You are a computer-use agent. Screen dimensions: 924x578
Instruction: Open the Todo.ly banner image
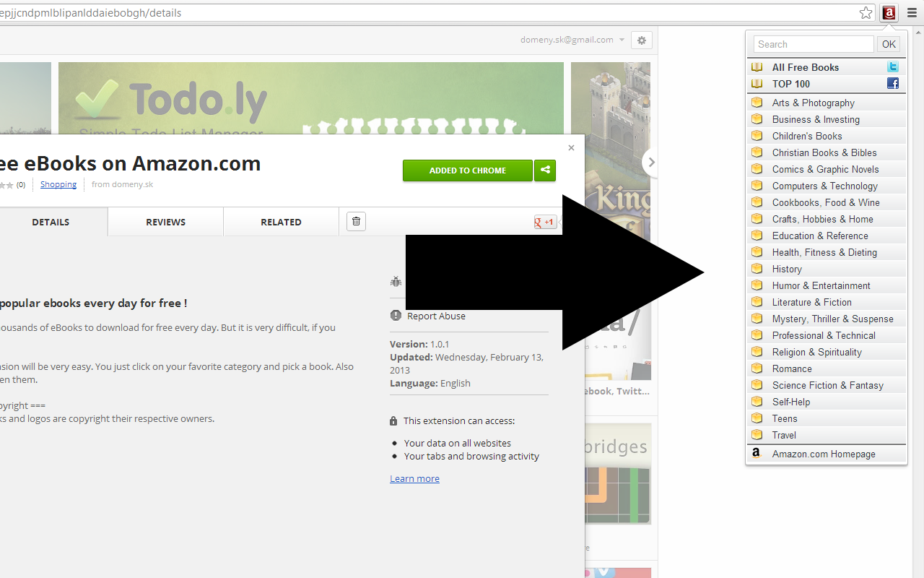point(311,98)
